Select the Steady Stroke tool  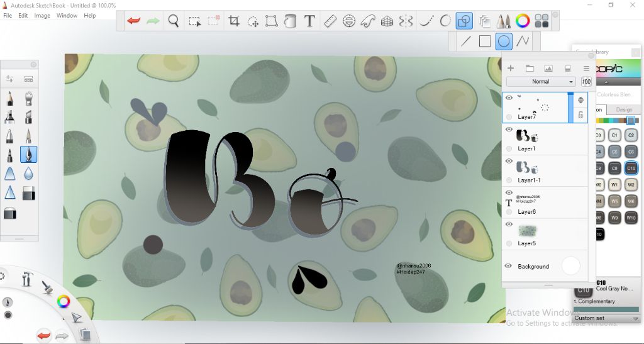coord(426,21)
